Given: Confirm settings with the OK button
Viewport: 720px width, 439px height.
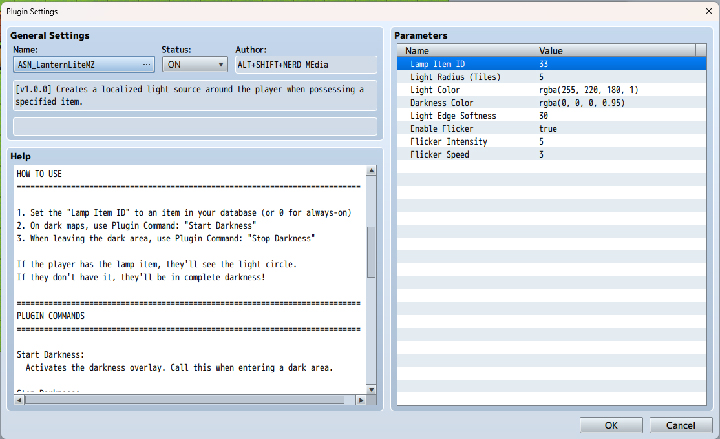Looking at the screenshot, I should [611, 425].
